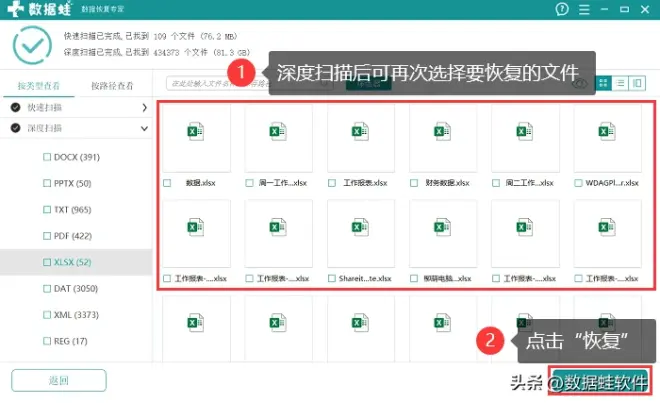Tick the checkbox for 数据.xlsx
Viewport: 660px width, 403px height.
click(x=167, y=183)
